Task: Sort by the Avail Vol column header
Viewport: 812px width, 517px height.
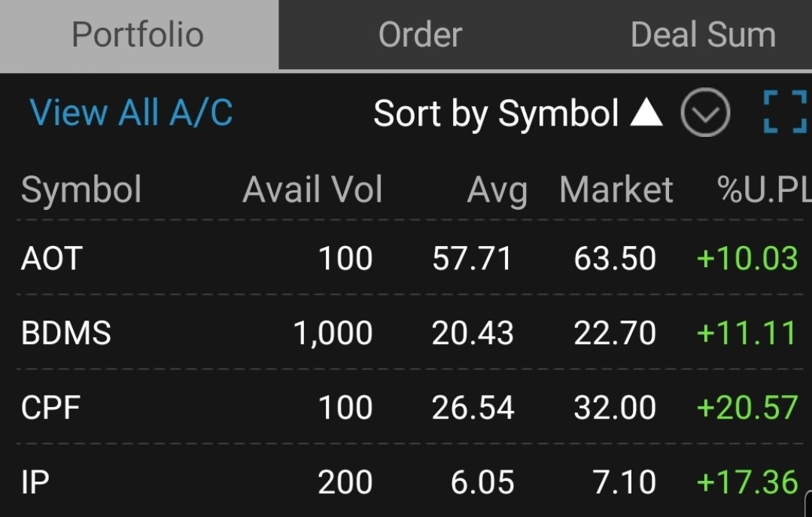Action: pos(312,190)
